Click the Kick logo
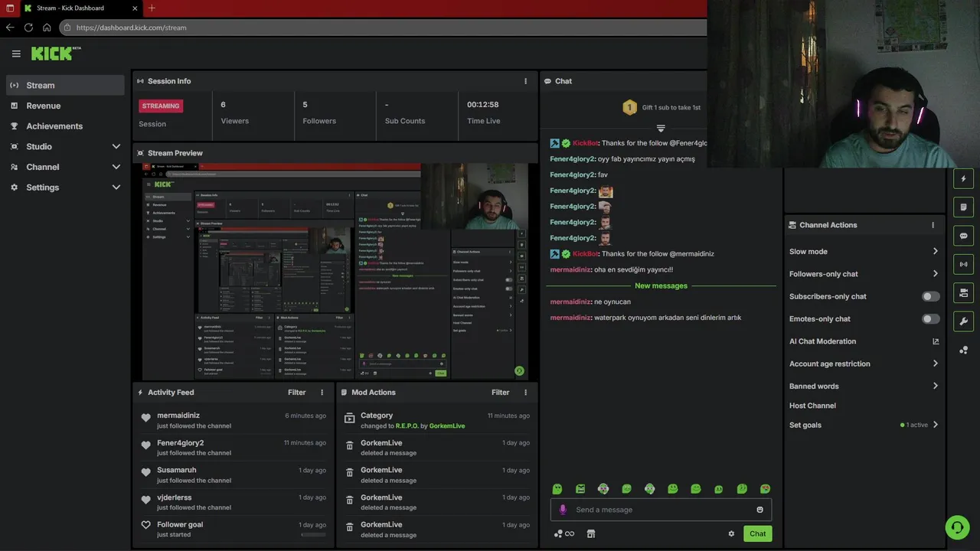Screen dimensions: 980x551 (56, 53)
